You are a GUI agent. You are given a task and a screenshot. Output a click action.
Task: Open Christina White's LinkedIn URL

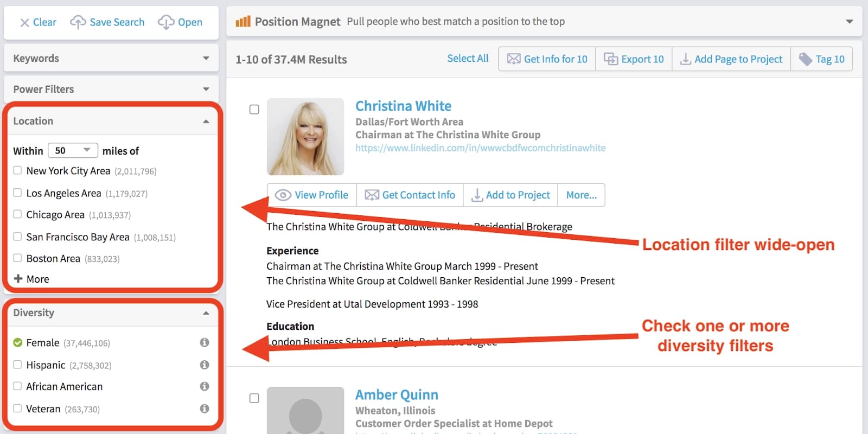pos(480,148)
